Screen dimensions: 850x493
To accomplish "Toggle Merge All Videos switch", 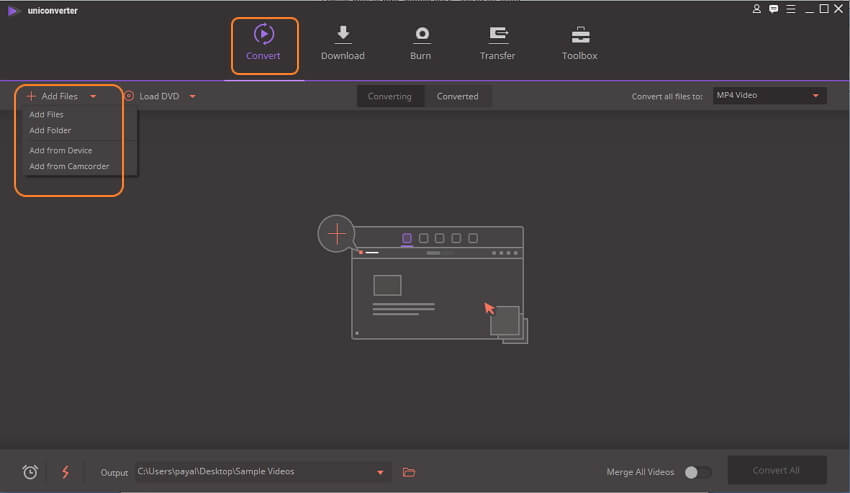I will [697, 472].
